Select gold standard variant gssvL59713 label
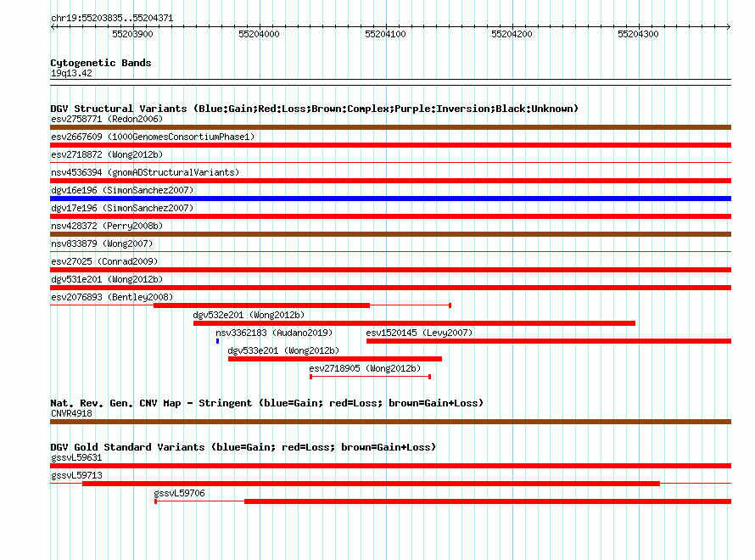Screen dimensions: 755x560 (x=76, y=475)
